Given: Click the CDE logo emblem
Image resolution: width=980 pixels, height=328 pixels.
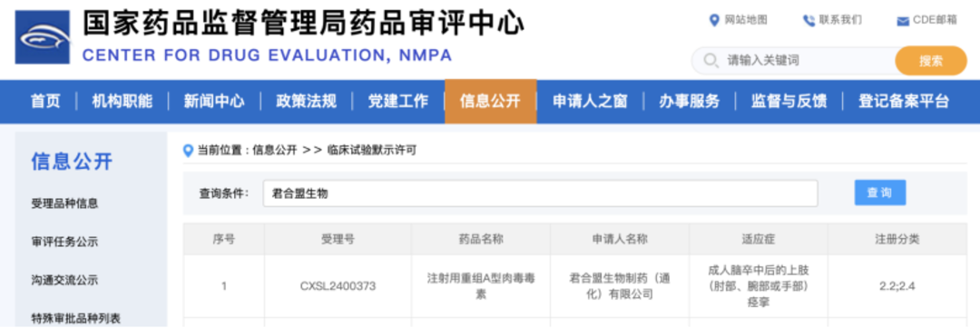Looking at the screenshot, I should point(43,37).
